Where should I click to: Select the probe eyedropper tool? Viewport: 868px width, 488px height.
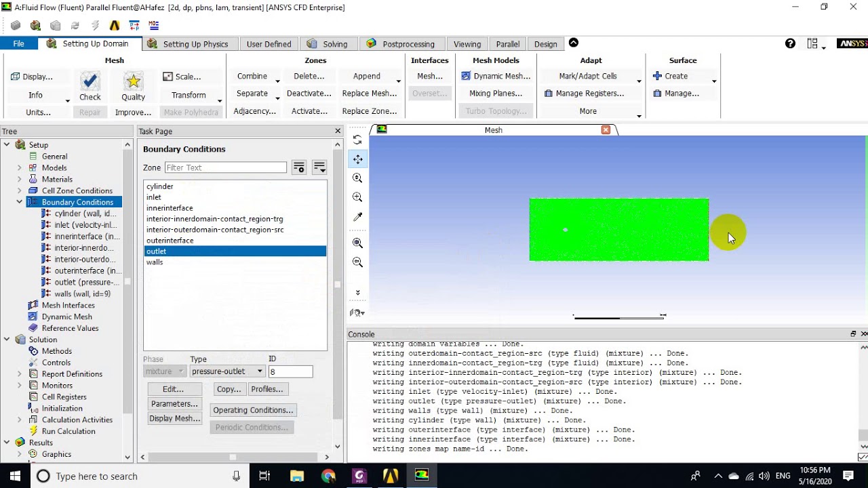pyautogui.click(x=357, y=217)
